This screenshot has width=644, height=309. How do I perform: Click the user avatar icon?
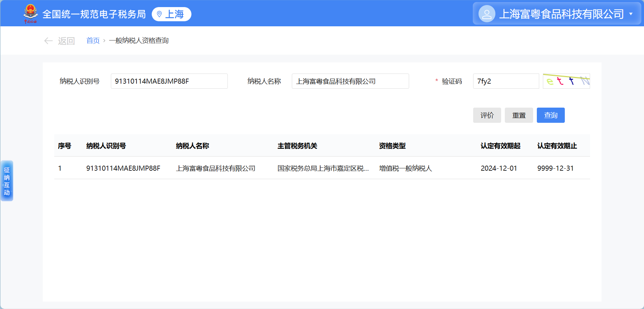(x=487, y=14)
